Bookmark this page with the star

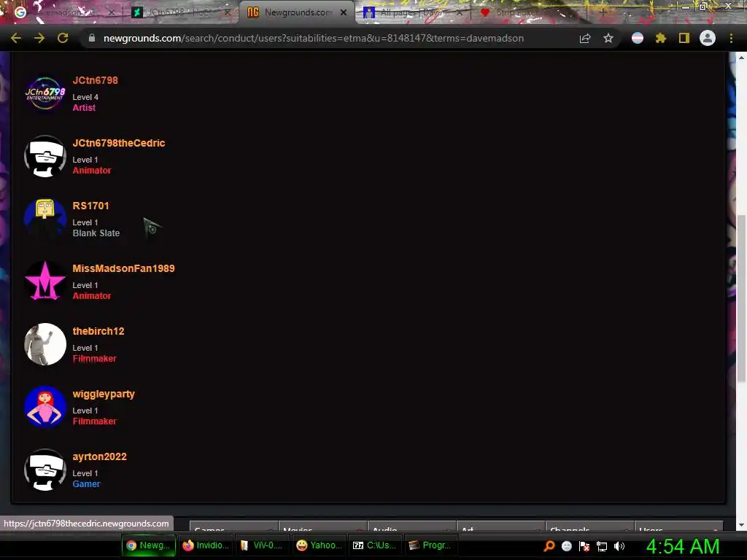click(608, 38)
